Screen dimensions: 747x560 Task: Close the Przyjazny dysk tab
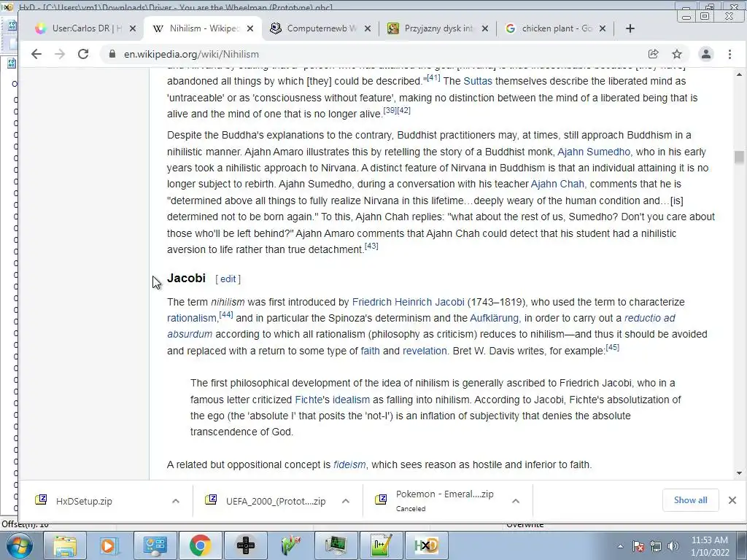[x=485, y=28]
